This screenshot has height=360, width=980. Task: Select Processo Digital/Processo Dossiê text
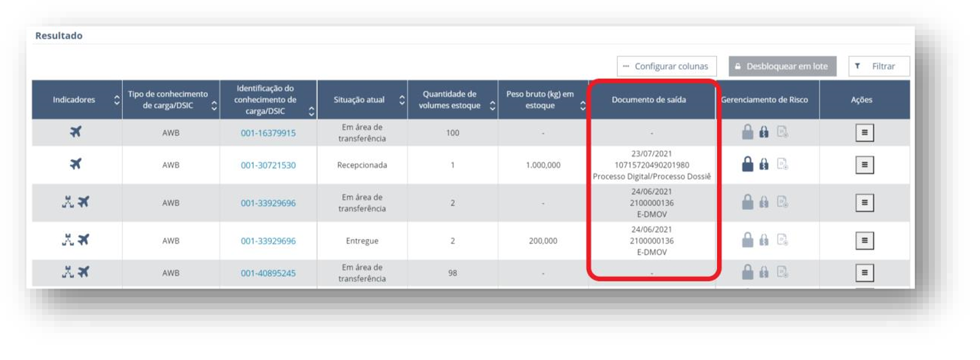tap(652, 176)
